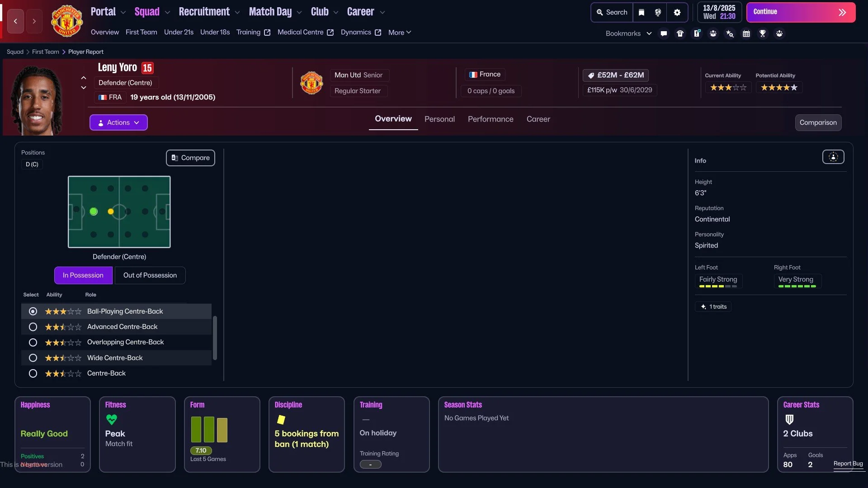Image resolution: width=868 pixels, height=488 pixels.
Task: Select Overlapping Centre-Back role radio
Action: point(33,343)
